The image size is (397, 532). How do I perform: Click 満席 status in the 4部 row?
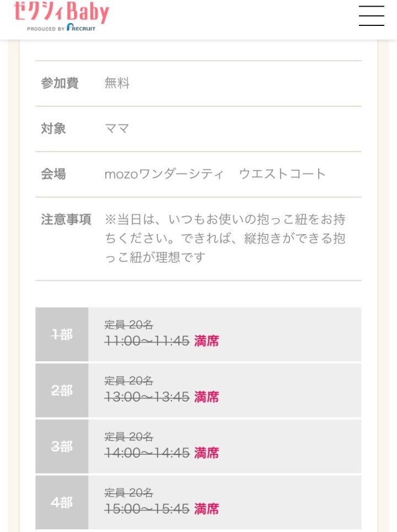point(207,509)
